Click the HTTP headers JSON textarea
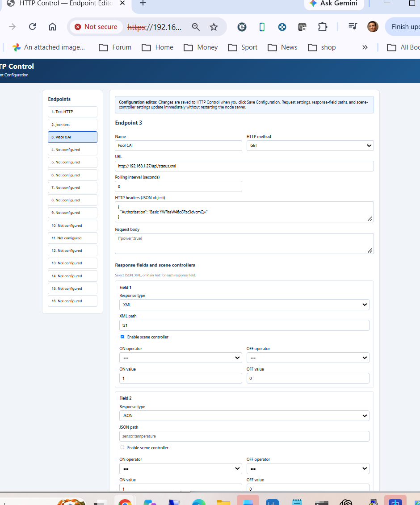 244,212
